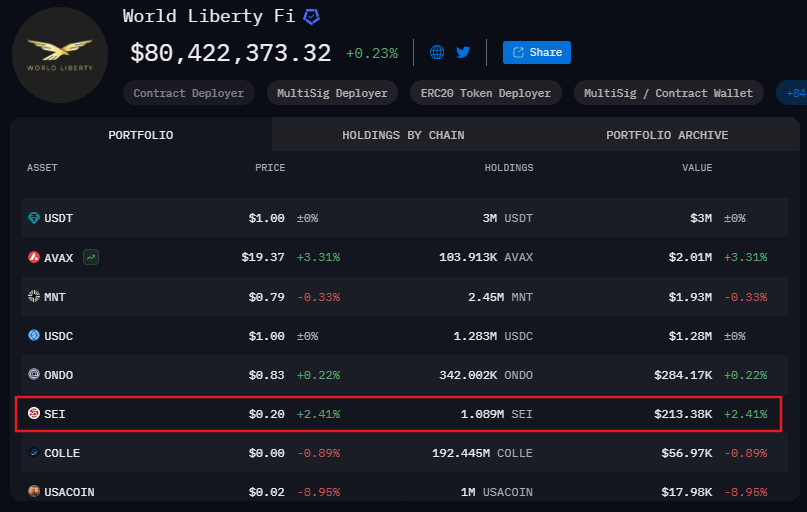This screenshot has width=807, height=512.
Task: Select the ERC20 Token Deployer tag
Action: 485,93
